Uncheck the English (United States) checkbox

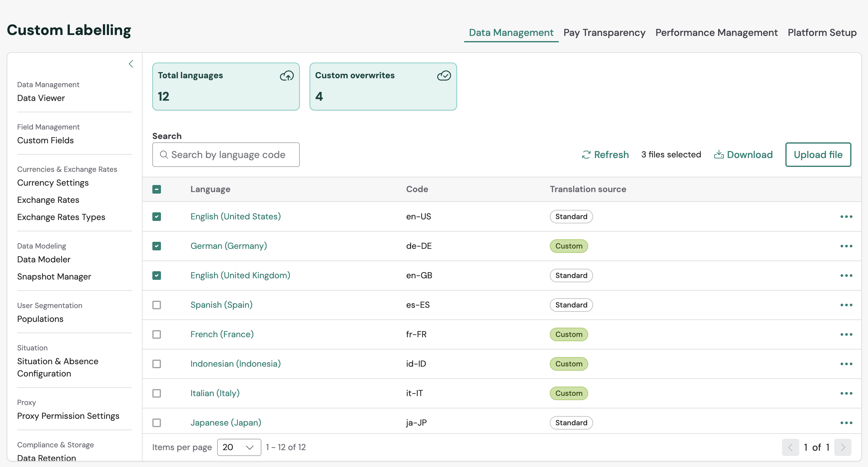click(157, 217)
